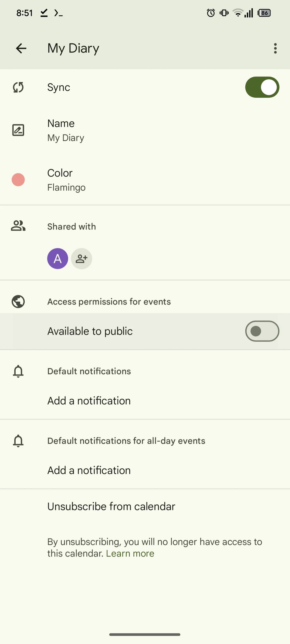Open the Learn more link
The image size is (290, 644).
130,554
